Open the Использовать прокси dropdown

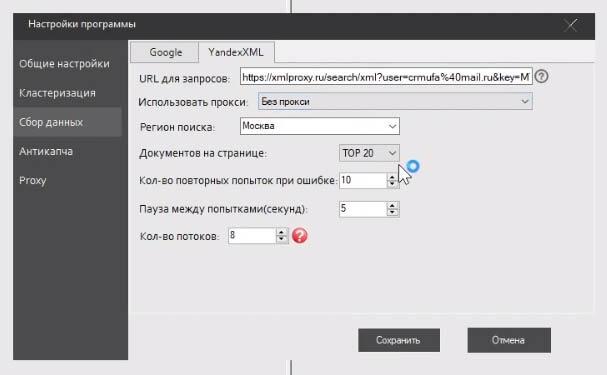[395, 101]
